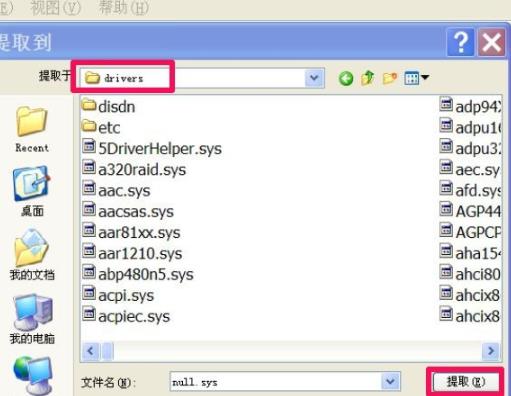Select the afd.sys file entry
The image size is (511, 396).
click(x=470, y=190)
